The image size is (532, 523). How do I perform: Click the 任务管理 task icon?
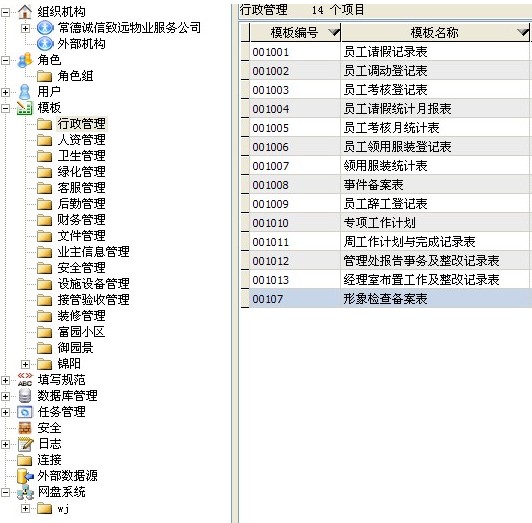pyautogui.click(x=25, y=412)
